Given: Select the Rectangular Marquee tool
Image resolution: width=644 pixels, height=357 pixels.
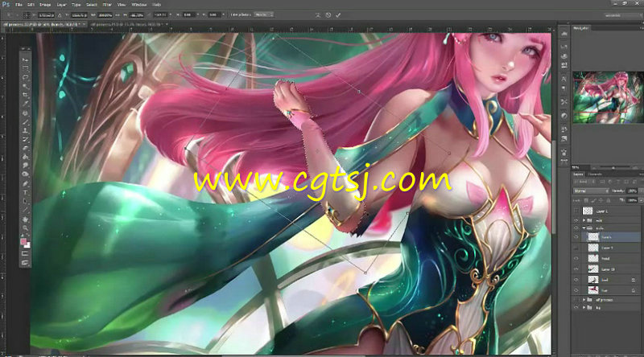Looking at the screenshot, I should (26, 68).
